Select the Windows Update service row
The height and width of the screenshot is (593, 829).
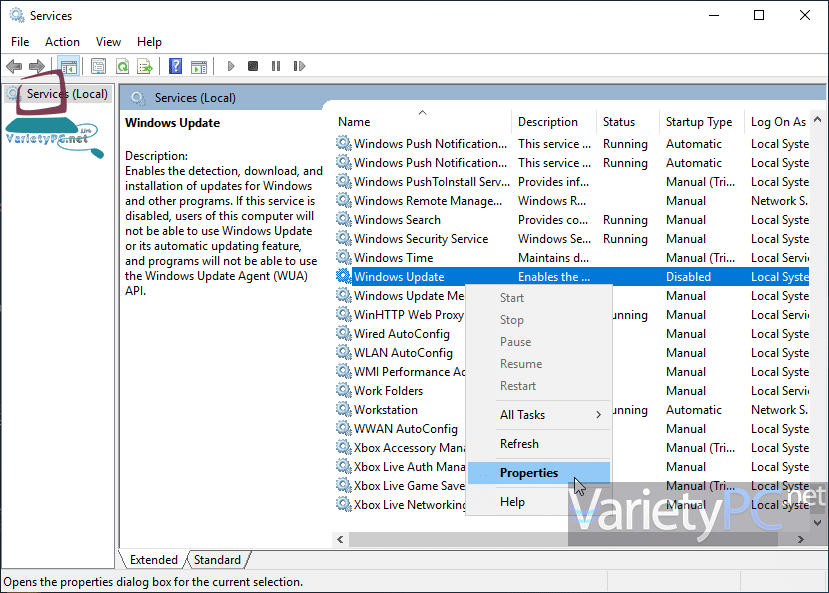point(572,276)
